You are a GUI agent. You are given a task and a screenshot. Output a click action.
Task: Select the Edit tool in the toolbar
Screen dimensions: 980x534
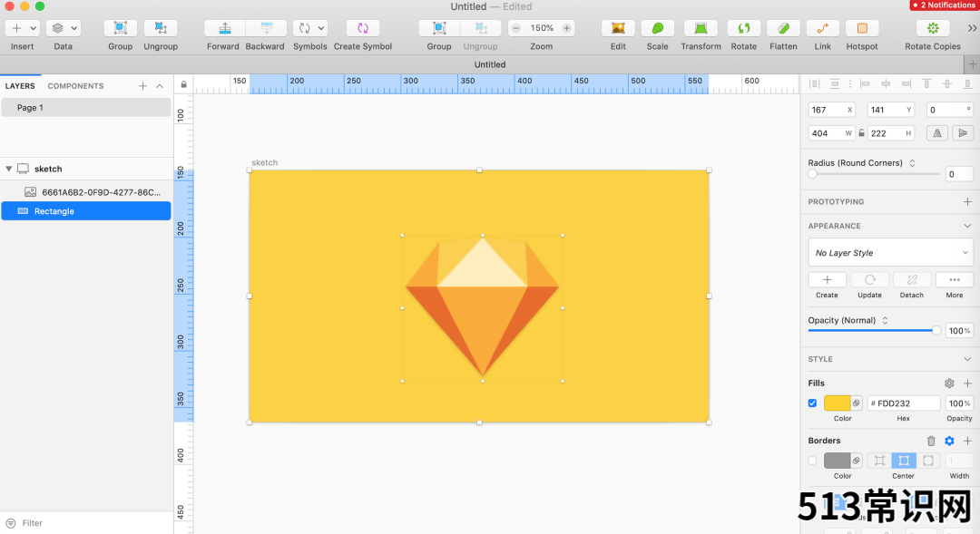coord(618,28)
